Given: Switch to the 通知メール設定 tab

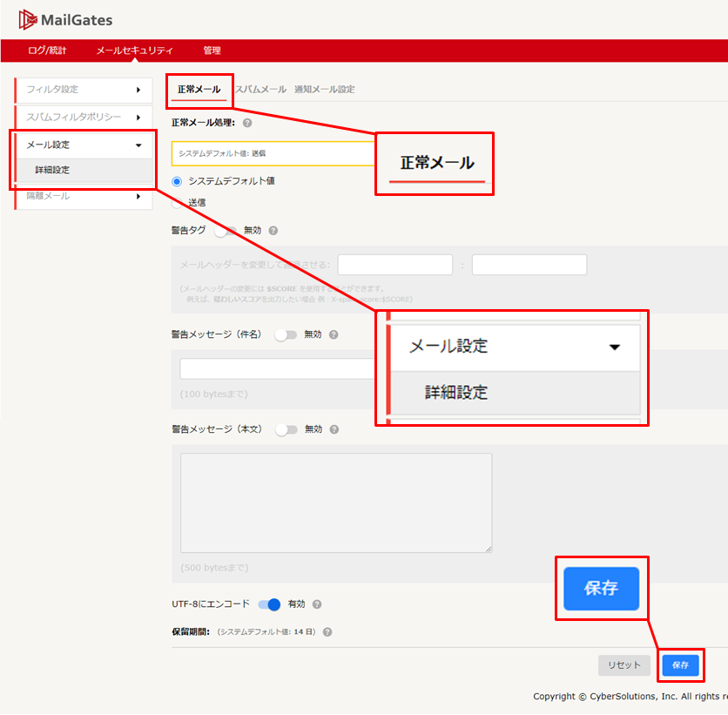Looking at the screenshot, I should (325, 89).
